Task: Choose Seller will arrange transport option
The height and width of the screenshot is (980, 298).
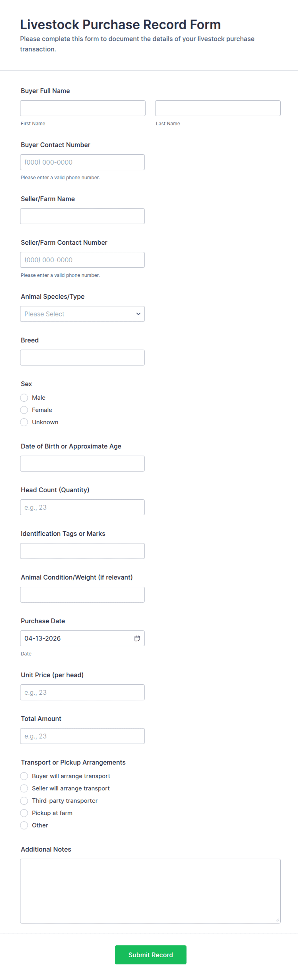Action: [24, 788]
